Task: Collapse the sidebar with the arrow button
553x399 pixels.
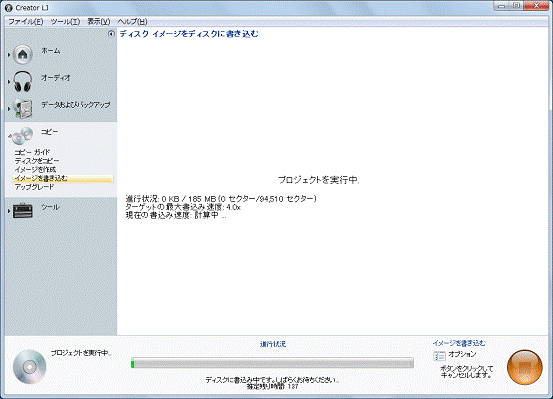Action: [x=111, y=34]
